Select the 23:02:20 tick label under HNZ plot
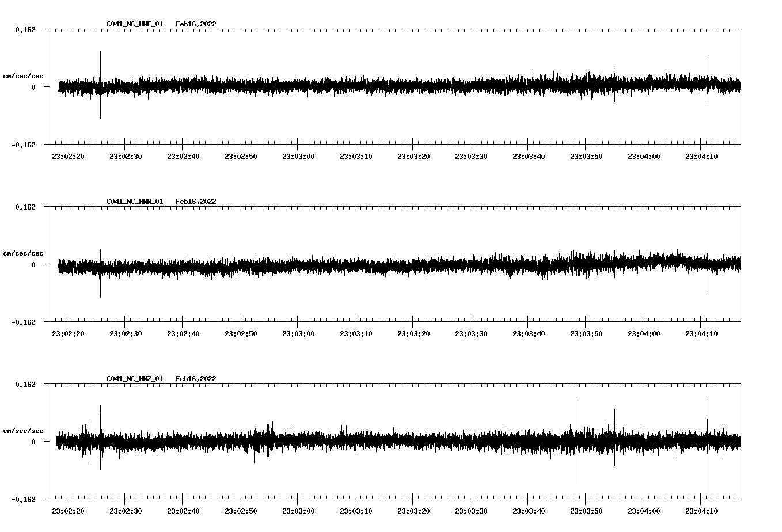 point(68,511)
